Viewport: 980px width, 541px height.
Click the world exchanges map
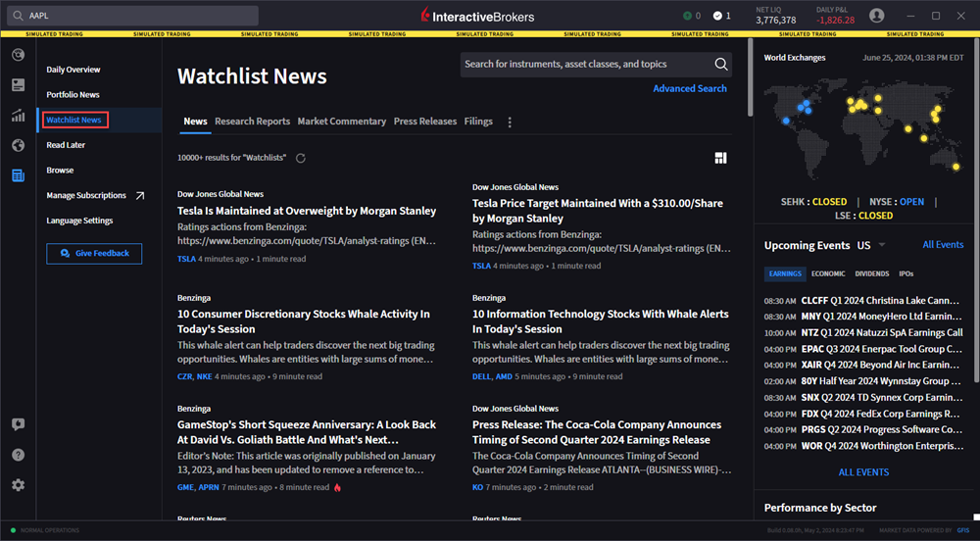click(863, 130)
